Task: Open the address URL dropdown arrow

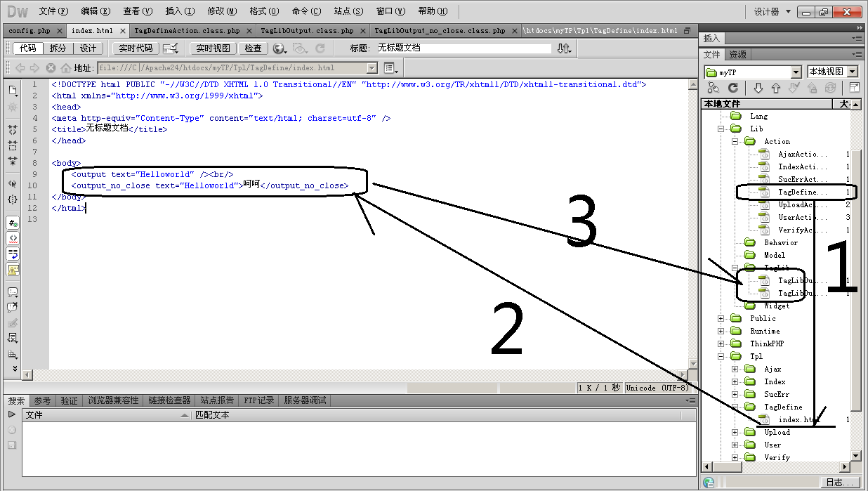Action: 372,68
